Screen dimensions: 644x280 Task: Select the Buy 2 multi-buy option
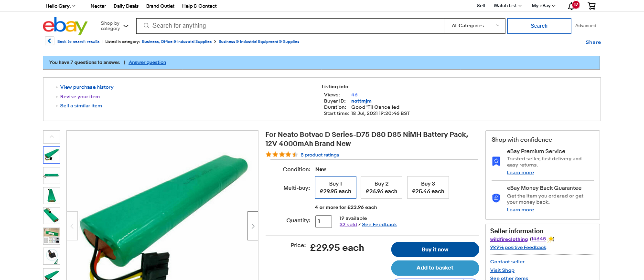381,187
